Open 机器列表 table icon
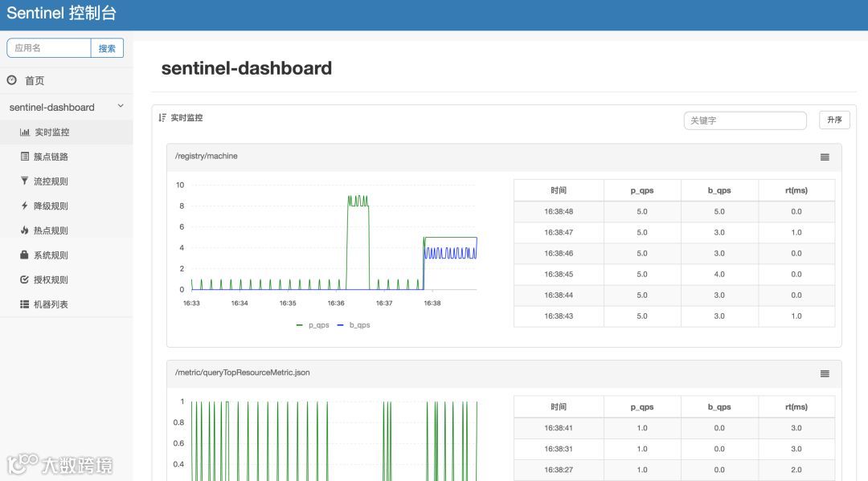This screenshot has width=868, height=481. [x=24, y=304]
